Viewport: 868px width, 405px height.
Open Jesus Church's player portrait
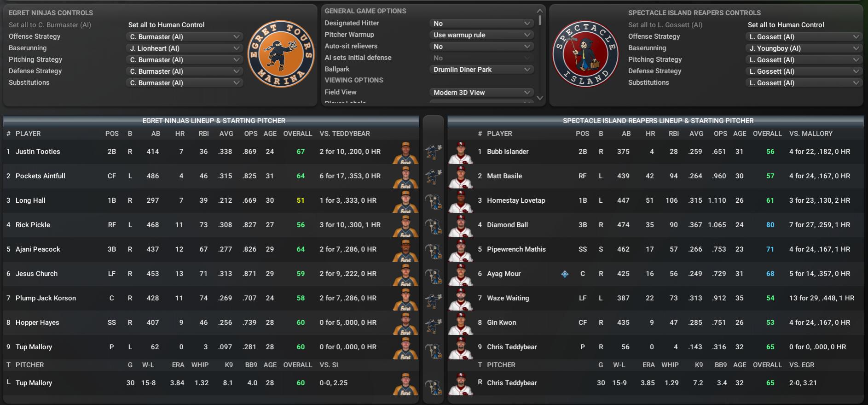click(405, 274)
